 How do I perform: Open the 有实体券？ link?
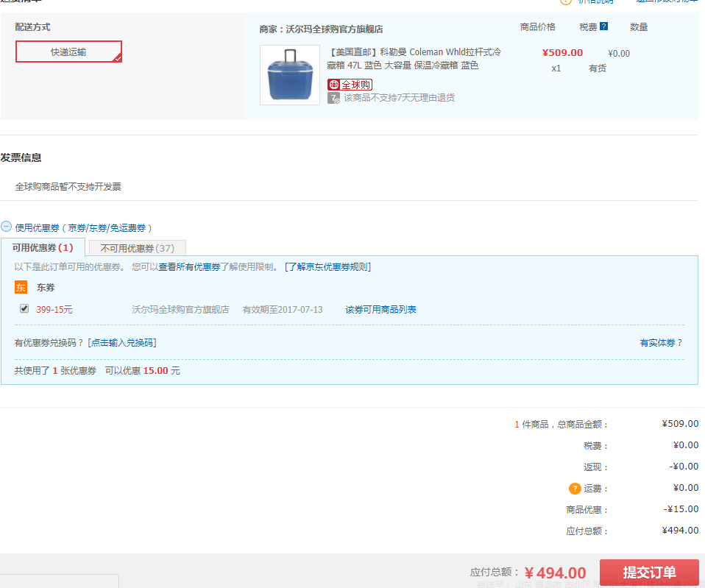click(661, 343)
